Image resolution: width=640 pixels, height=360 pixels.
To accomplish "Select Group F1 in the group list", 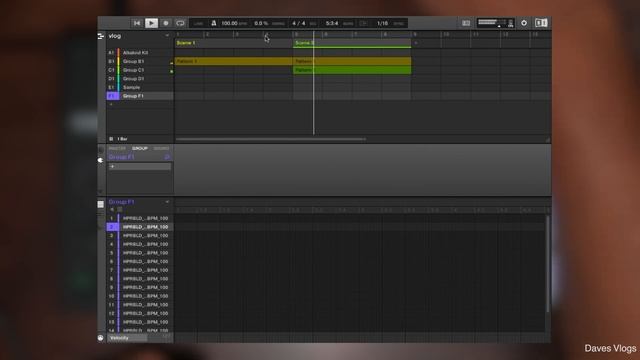I will [140, 96].
